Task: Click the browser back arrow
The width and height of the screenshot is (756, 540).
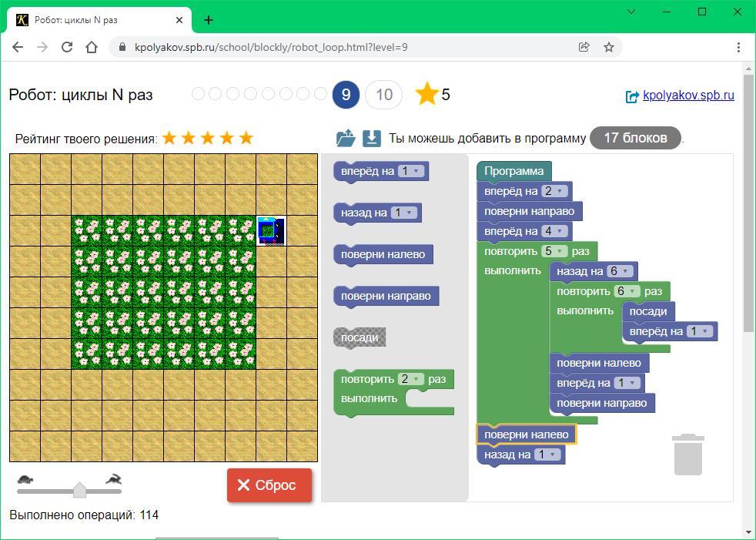Action: (18, 47)
